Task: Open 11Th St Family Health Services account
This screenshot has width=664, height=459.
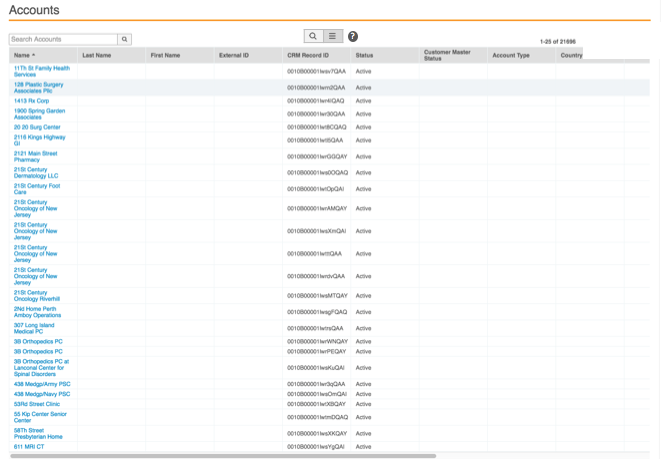Action: (x=41, y=71)
